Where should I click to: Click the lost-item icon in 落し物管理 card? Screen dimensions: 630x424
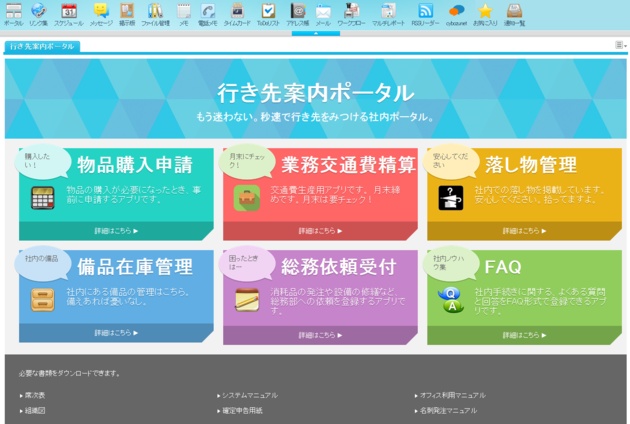[x=451, y=198]
